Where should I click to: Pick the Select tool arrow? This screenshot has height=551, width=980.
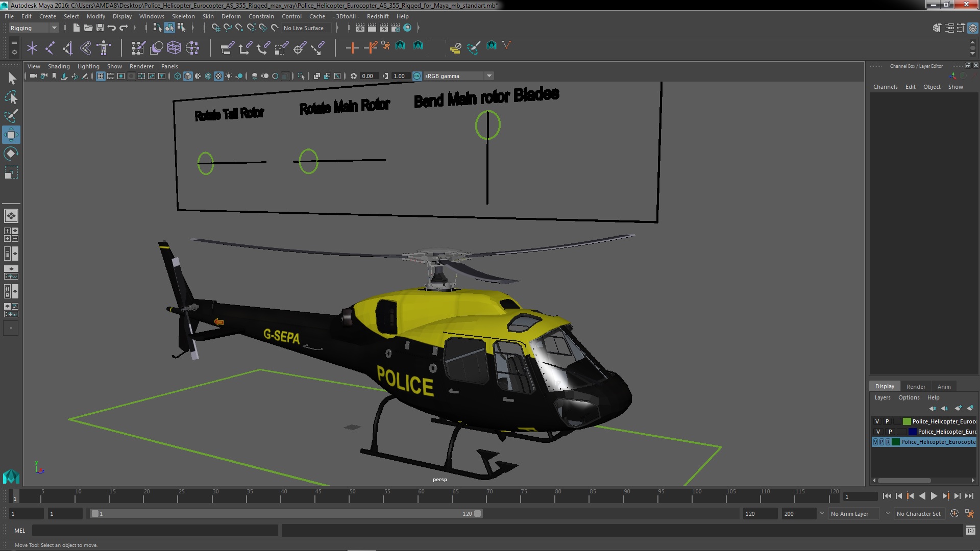pyautogui.click(x=11, y=78)
